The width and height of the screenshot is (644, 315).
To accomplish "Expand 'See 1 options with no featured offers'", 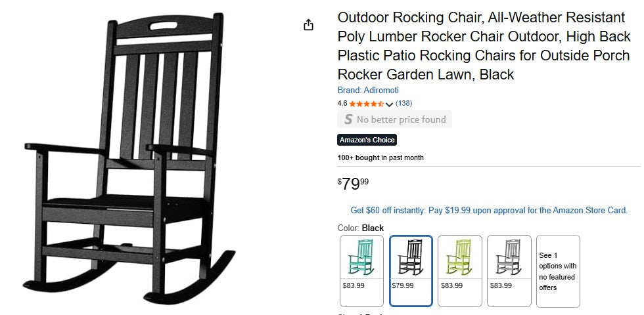I will pos(558,271).
